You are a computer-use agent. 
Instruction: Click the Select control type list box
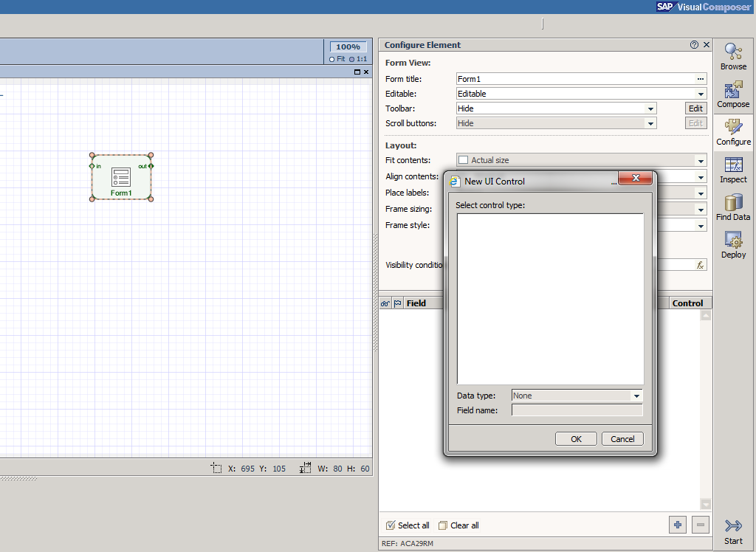(x=550, y=299)
